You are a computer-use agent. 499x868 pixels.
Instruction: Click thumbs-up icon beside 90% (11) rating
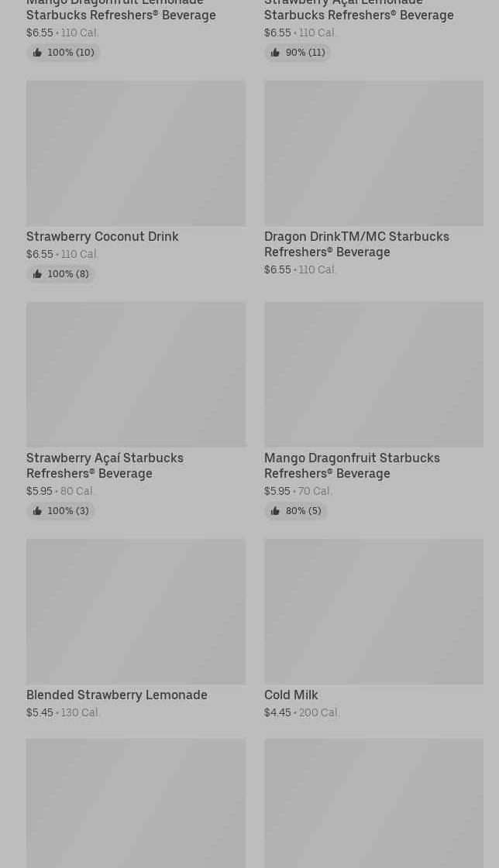275,53
